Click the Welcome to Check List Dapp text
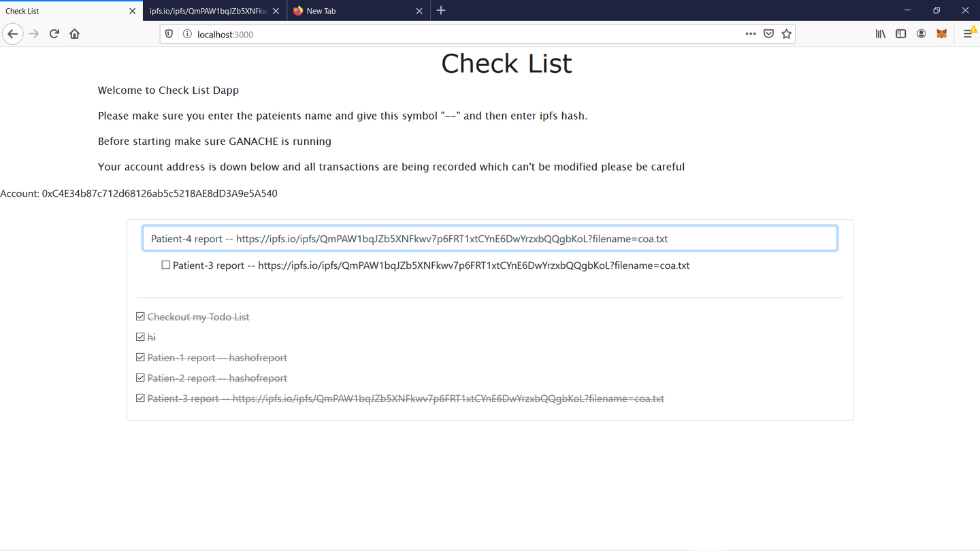980x551 pixels. tap(168, 90)
